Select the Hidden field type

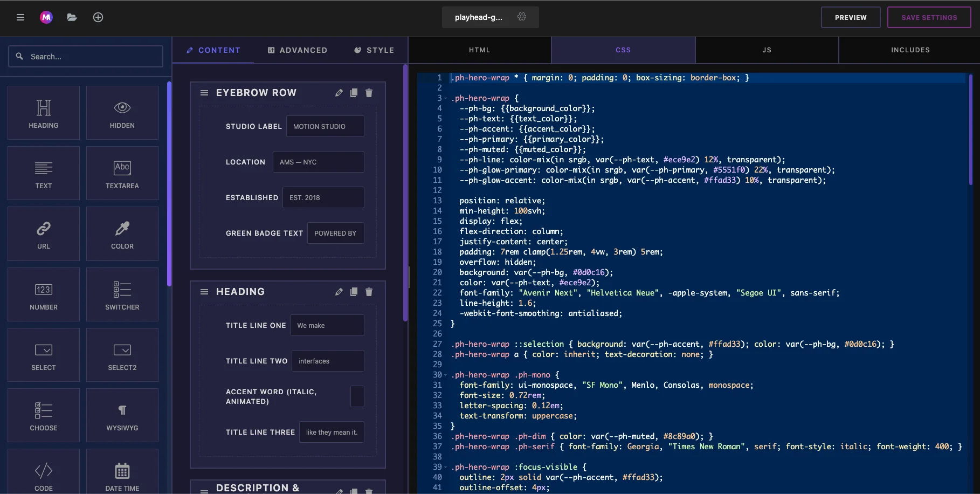(122, 113)
